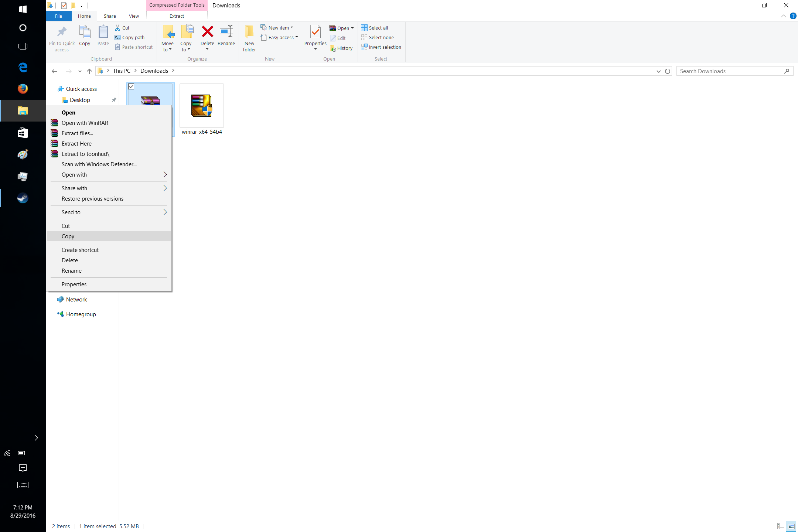
Task: Expand the address bar history dropdown
Action: [658, 71]
